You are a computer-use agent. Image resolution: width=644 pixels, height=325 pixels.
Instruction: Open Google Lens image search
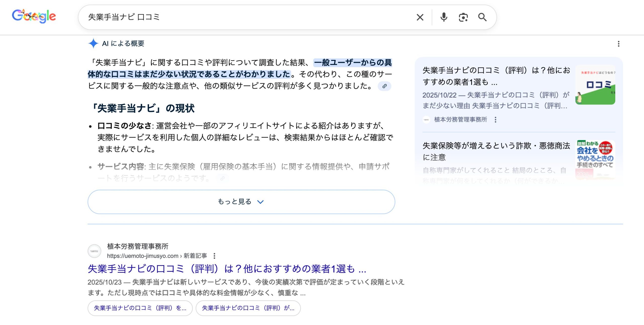(x=463, y=17)
